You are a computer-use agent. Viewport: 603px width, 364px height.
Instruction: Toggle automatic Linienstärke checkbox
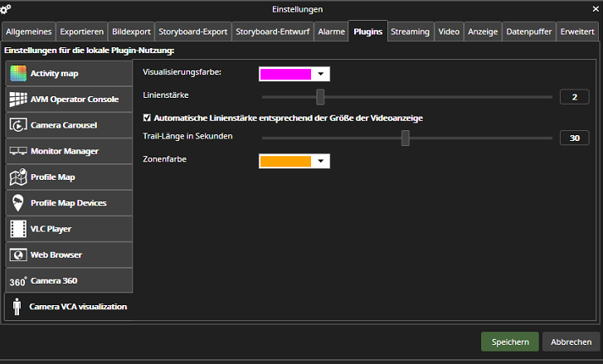(147, 118)
